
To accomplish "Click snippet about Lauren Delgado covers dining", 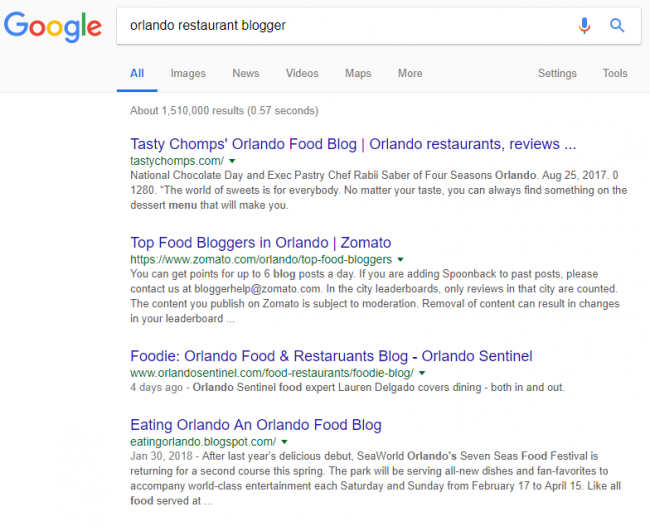I will [347, 388].
